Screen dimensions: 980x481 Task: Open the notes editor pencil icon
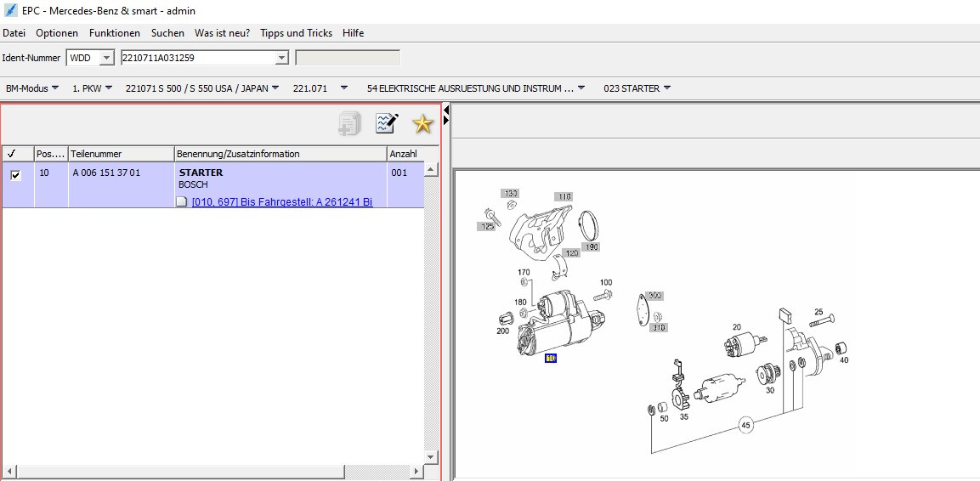[x=387, y=124]
